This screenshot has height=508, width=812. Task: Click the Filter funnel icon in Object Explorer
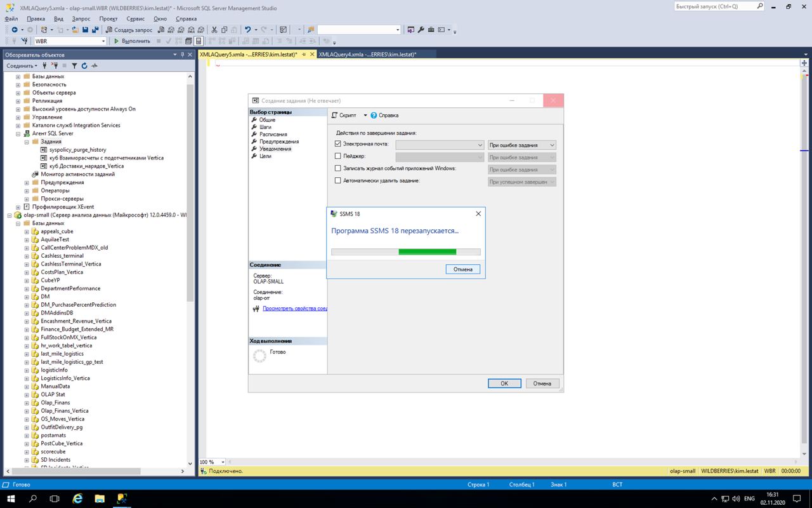[74, 65]
